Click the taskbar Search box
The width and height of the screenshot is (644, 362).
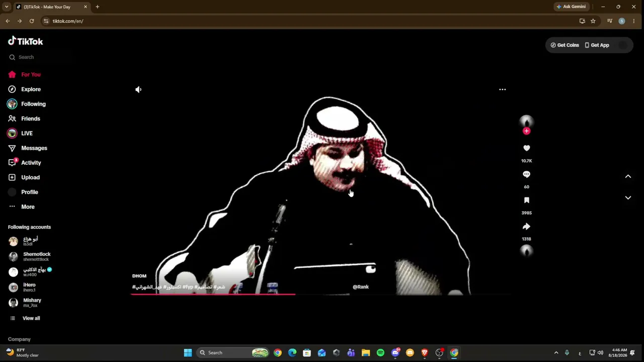click(233, 353)
